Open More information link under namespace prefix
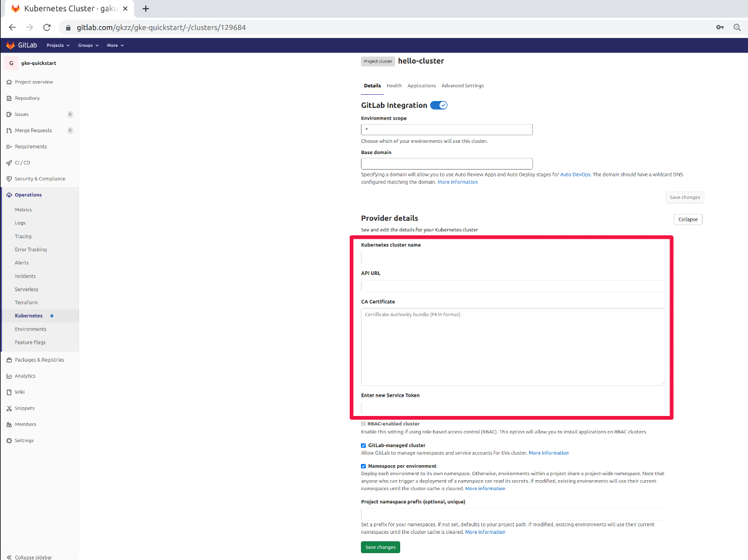 click(x=485, y=532)
